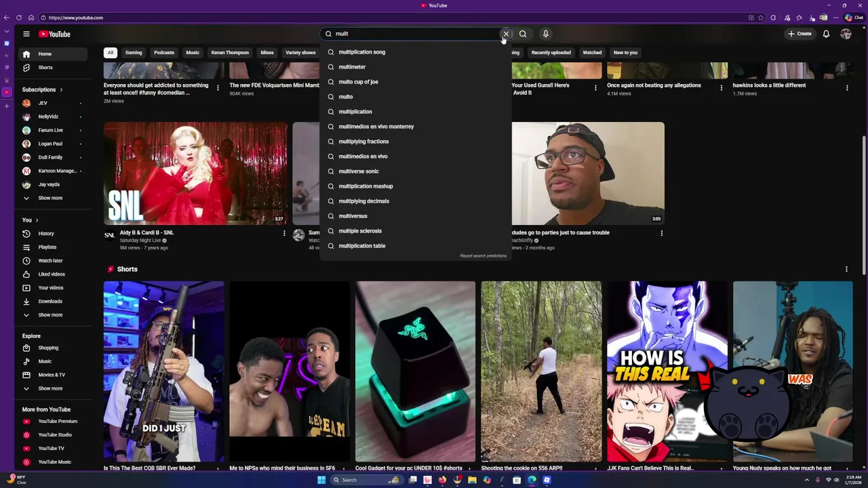Select the Kenan Thompson filter chip
The height and width of the screenshot is (488, 868).
(230, 52)
